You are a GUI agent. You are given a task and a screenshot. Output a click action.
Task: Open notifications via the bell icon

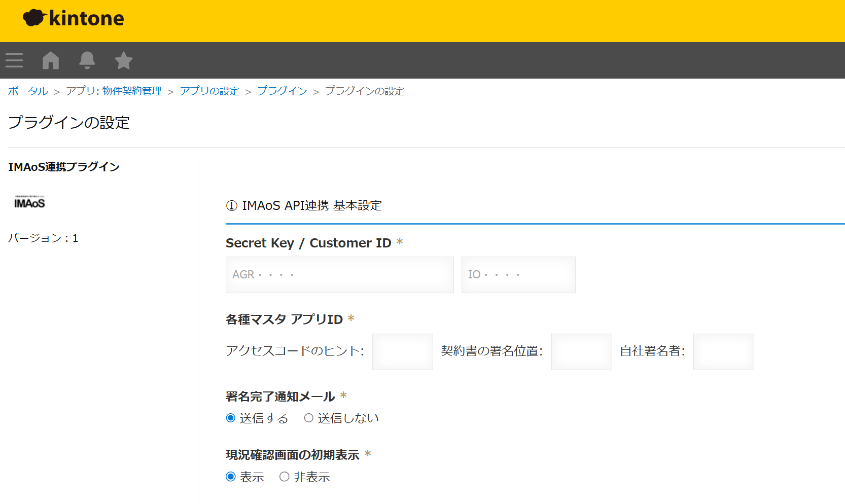pyautogui.click(x=87, y=60)
